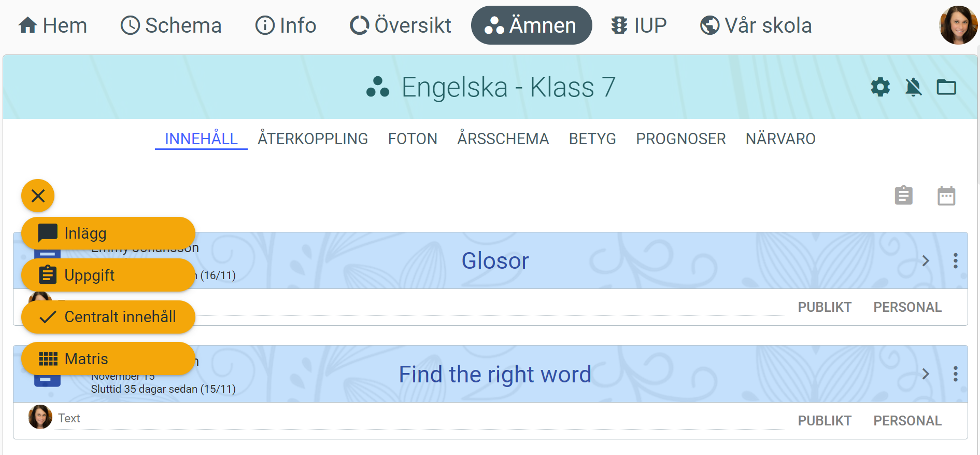
Task: Switch to calendar view icon
Action: [946, 196]
